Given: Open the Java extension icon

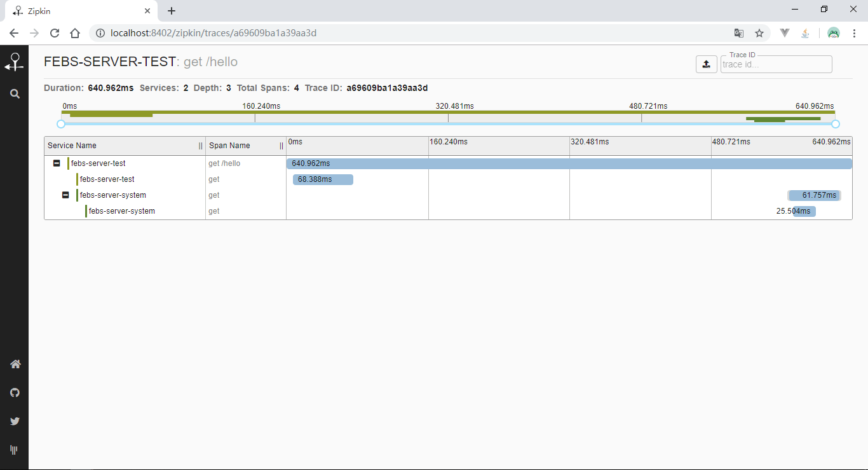Looking at the screenshot, I should click(x=805, y=33).
